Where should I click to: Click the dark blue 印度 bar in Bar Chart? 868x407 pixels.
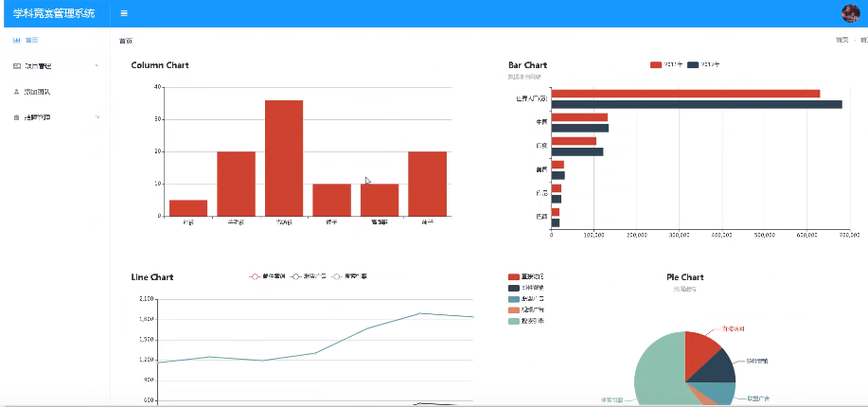[x=577, y=151]
